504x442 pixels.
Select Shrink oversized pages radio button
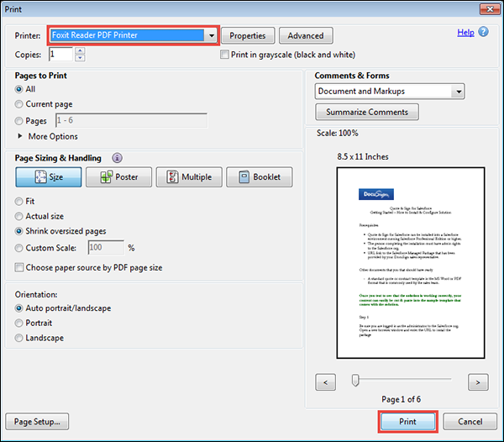19,231
